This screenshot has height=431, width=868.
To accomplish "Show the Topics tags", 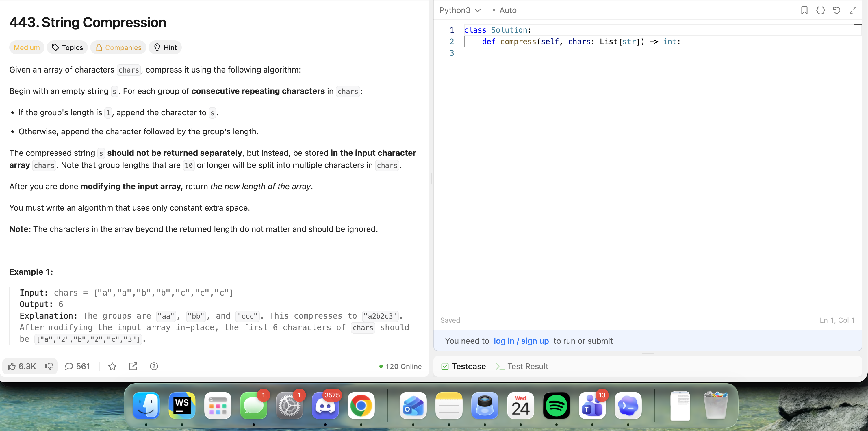I will [67, 47].
